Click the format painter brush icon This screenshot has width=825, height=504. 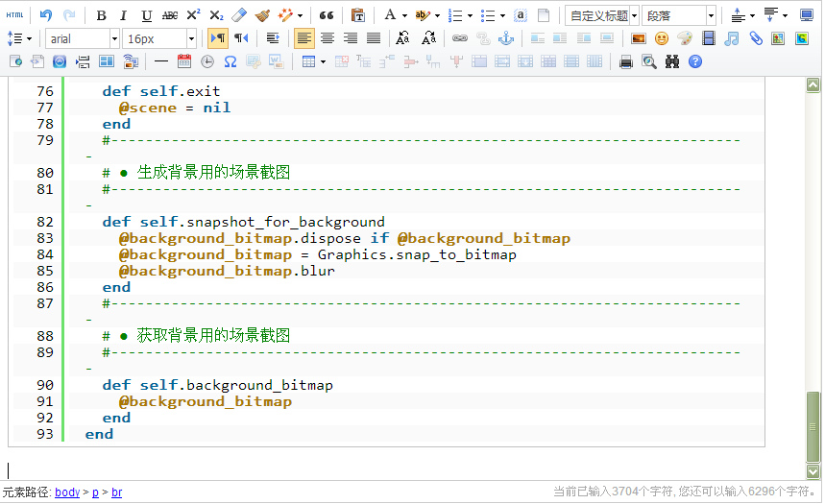[x=262, y=15]
